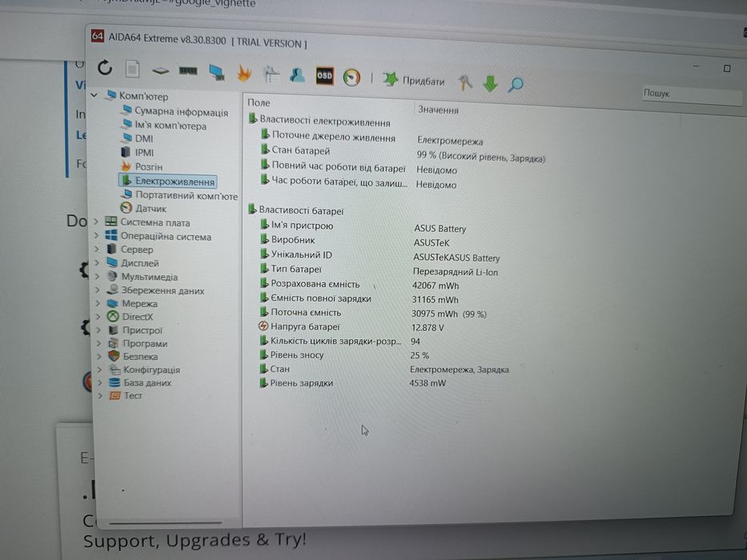The height and width of the screenshot is (560, 747).
Task: Expand the Системна плата node
Action: (96, 222)
